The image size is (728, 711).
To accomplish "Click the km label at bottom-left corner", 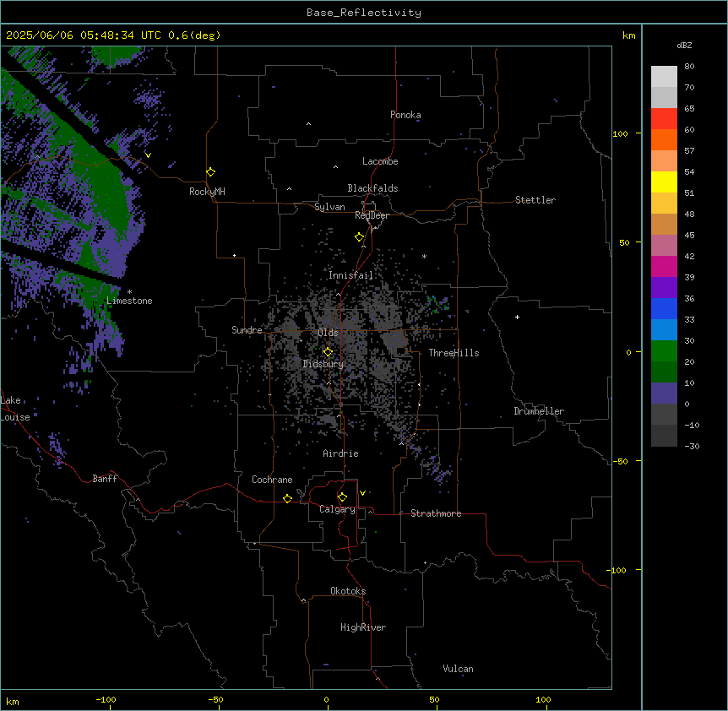I will pos(13,702).
